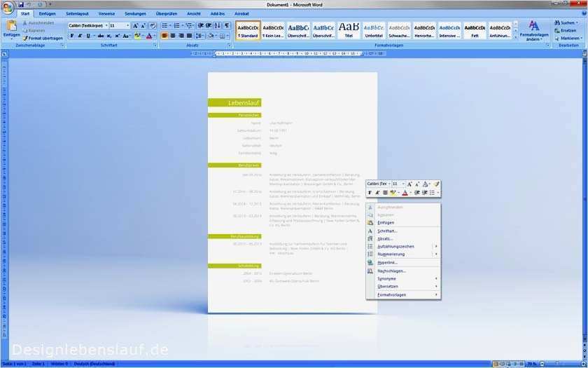Click Format übertragen paintbrush in ribbon

pos(43,39)
